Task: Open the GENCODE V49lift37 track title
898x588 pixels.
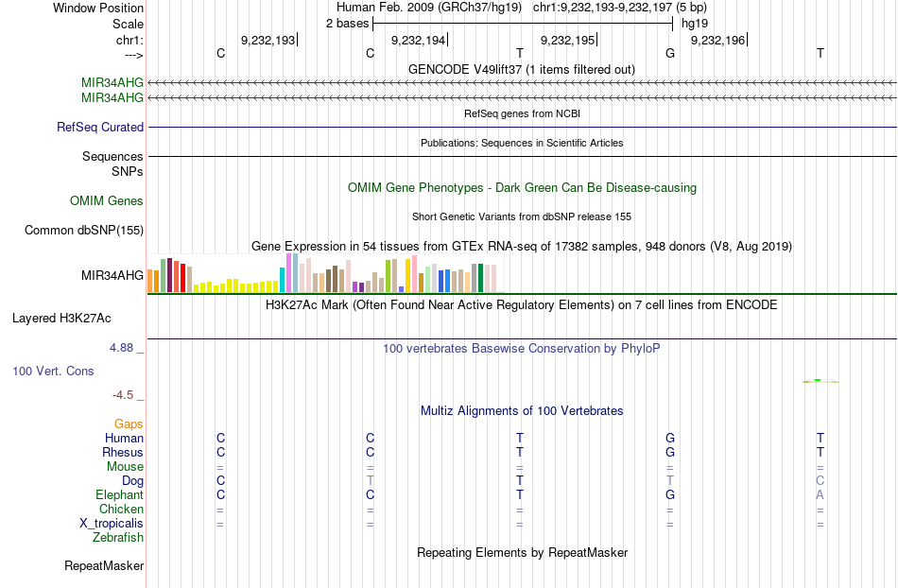Action: (x=521, y=69)
